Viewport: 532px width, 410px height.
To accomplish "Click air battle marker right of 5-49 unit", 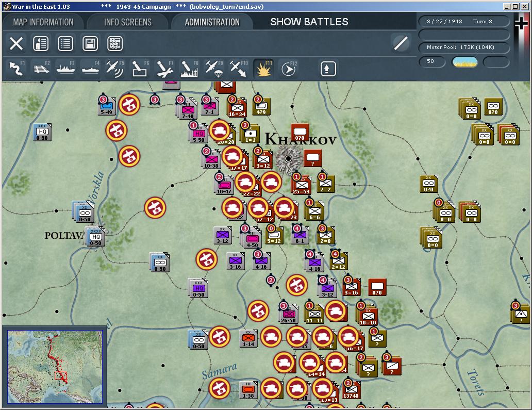I will 129,105.
